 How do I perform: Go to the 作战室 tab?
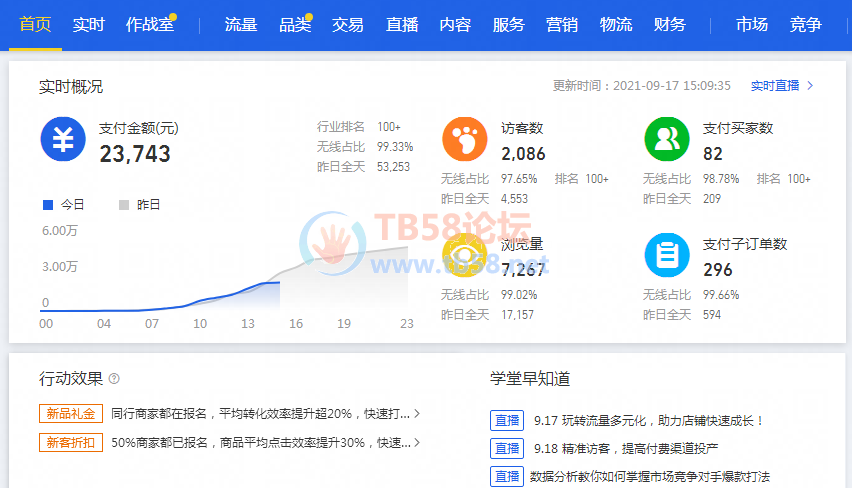(150, 25)
